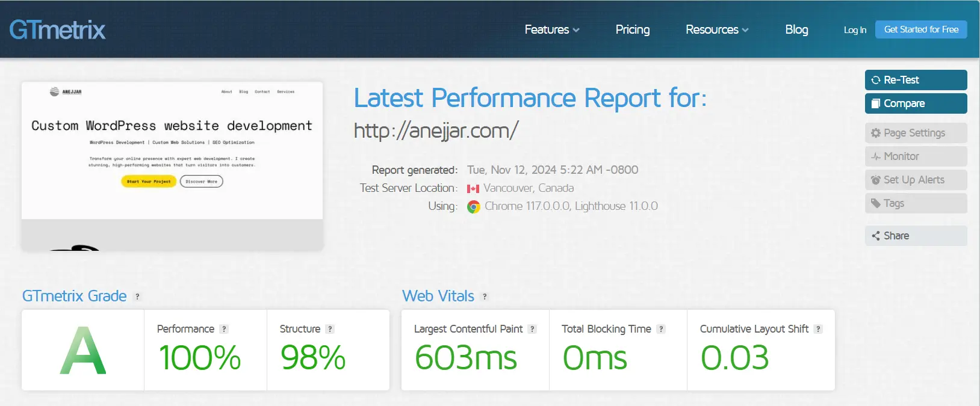Click the Tags label icon
980x406 pixels.
tap(876, 203)
